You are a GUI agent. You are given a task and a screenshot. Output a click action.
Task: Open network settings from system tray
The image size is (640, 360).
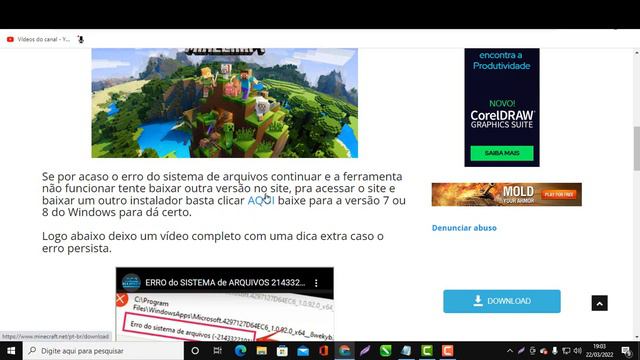[x=566, y=351]
